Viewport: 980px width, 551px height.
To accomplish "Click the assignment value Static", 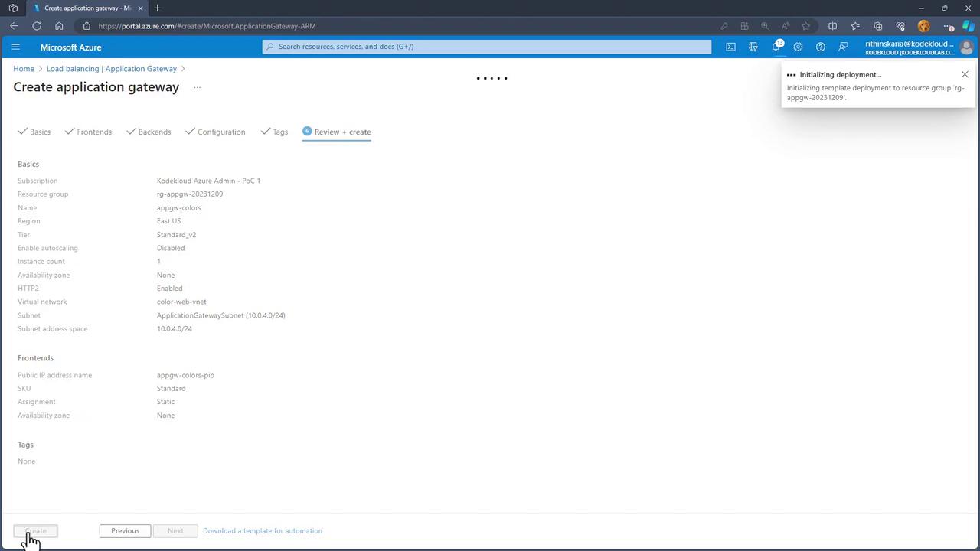I will 165,402.
